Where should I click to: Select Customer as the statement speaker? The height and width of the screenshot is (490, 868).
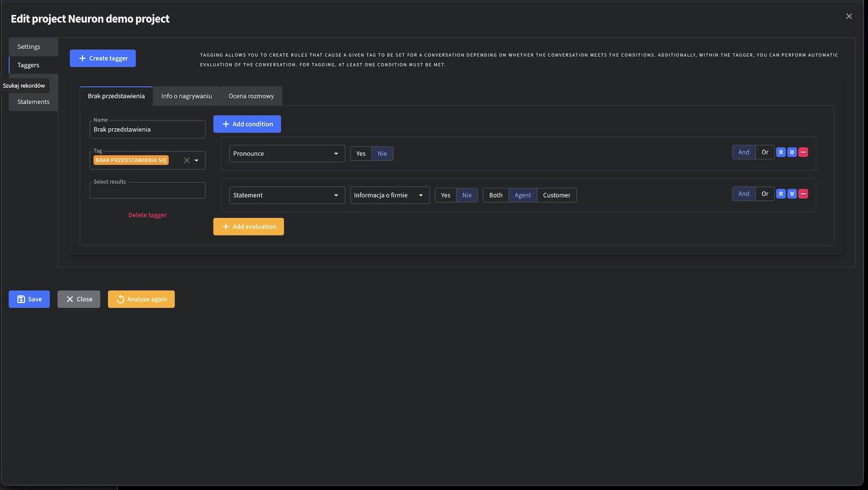[557, 195]
